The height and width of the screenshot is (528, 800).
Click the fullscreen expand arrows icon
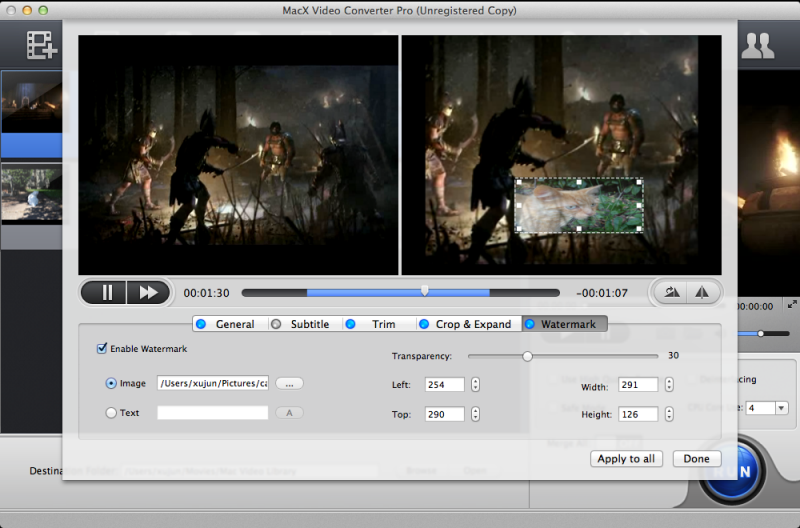coord(792,305)
